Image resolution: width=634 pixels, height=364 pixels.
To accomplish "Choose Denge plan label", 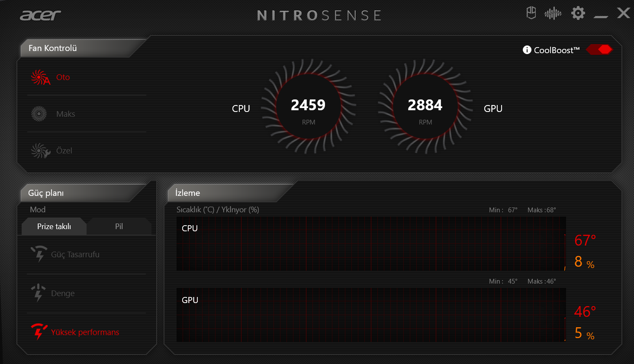I will tap(63, 294).
